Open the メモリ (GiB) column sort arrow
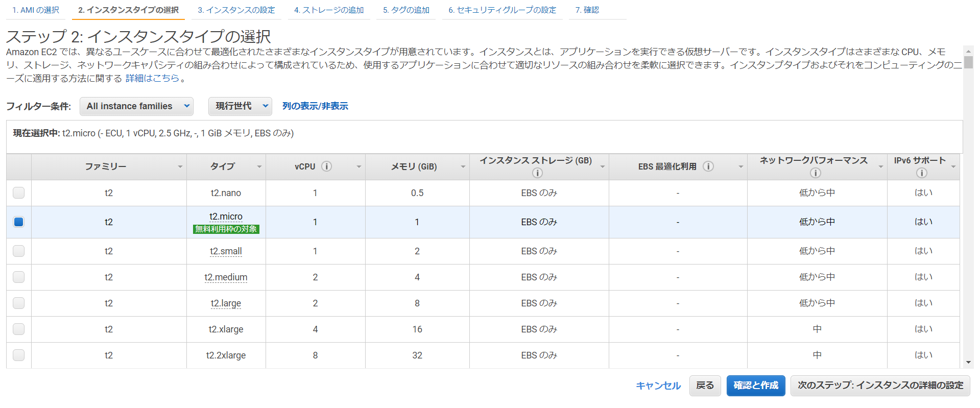The image size is (980, 408). pos(463,167)
